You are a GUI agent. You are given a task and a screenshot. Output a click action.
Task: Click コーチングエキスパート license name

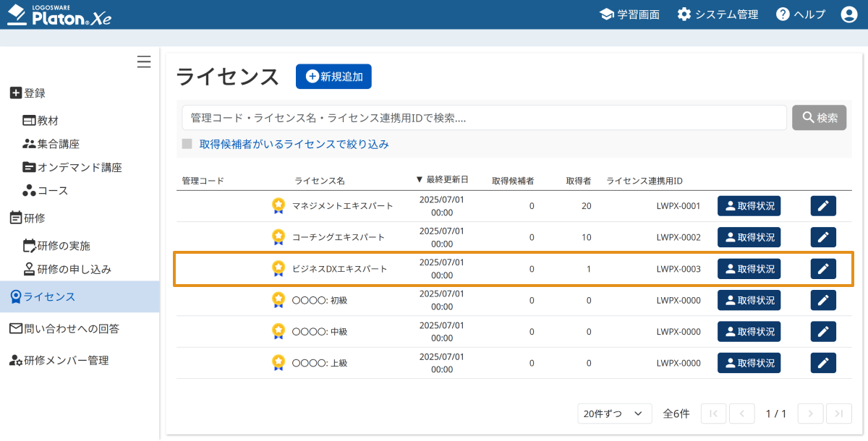click(x=339, y=237)
